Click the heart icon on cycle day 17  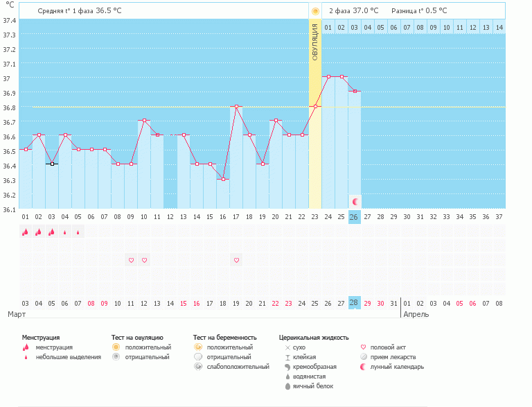(x=236, y=260)
